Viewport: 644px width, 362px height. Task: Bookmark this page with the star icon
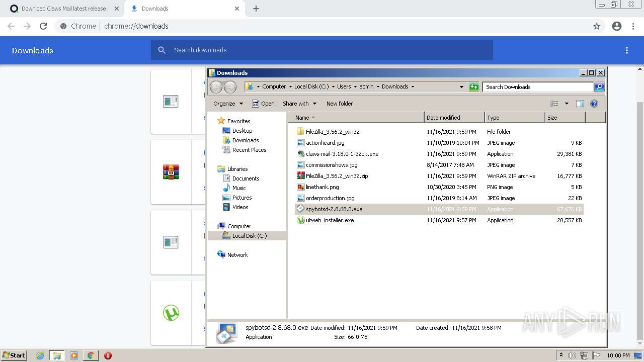(597, 26)
